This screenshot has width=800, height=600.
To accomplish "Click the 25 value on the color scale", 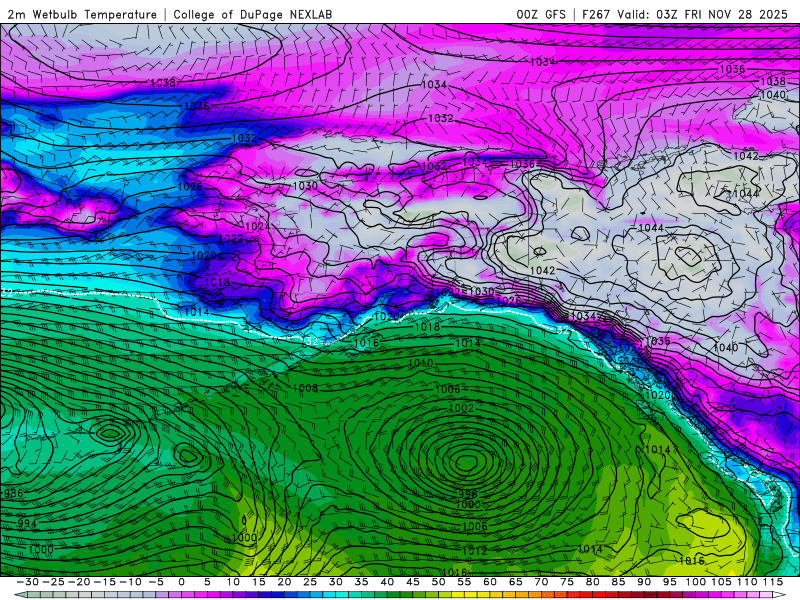I will [310, 582].
